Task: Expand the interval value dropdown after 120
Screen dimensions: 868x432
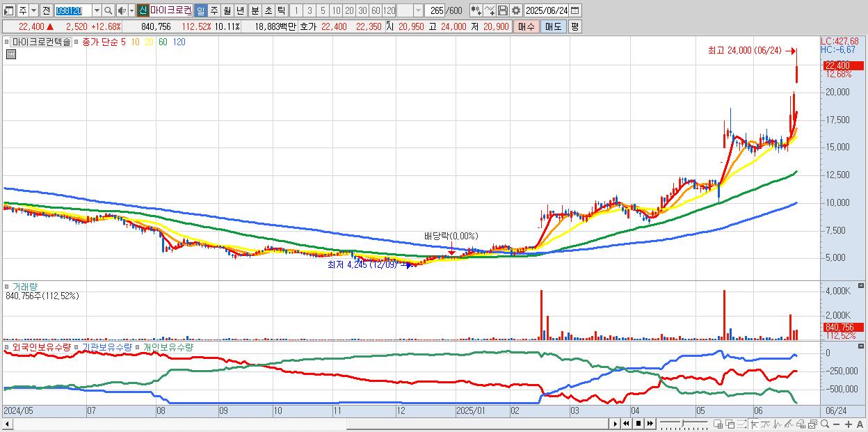Action: [418, 10]
